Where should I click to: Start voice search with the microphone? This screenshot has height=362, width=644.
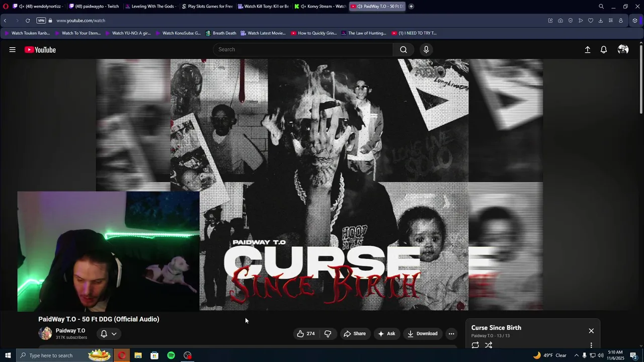(x=426, y=49)
